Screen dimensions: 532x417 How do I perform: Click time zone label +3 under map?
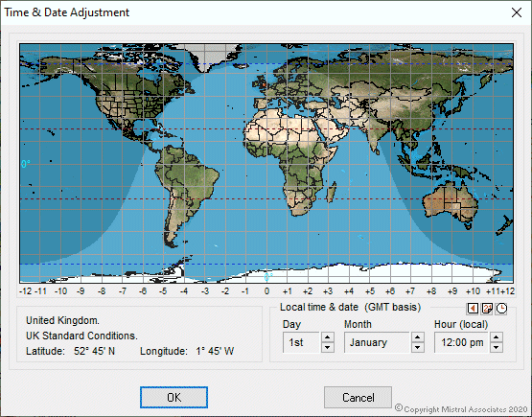coord(328,291)
